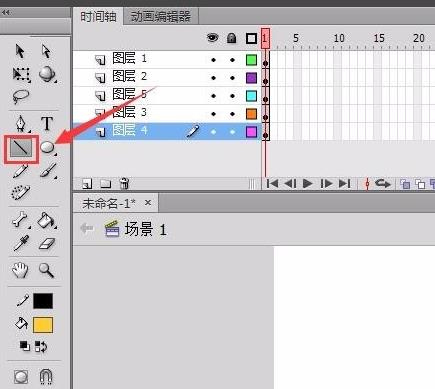The image size is (435, 389).
Task: Select the Lasso tool
Action: click(21, 97)
